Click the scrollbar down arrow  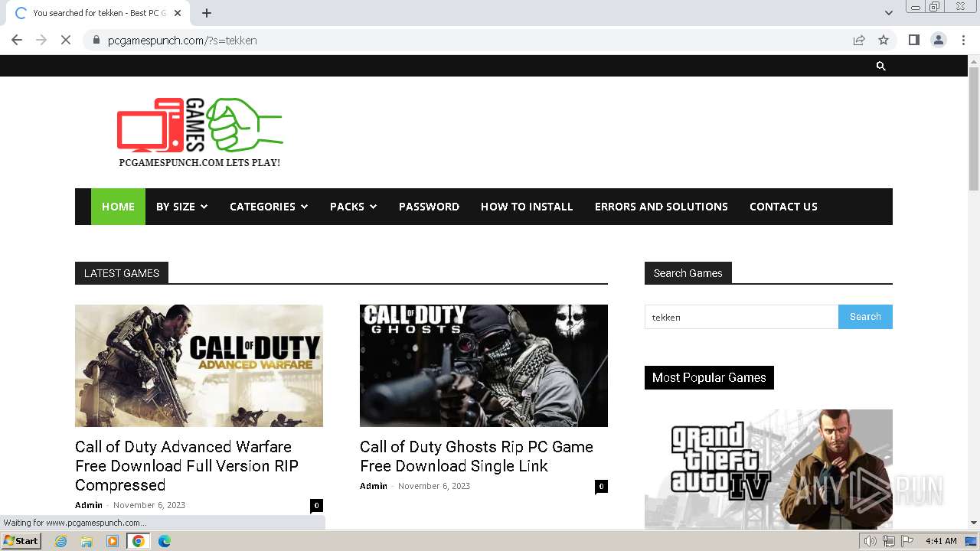point(974,523)
